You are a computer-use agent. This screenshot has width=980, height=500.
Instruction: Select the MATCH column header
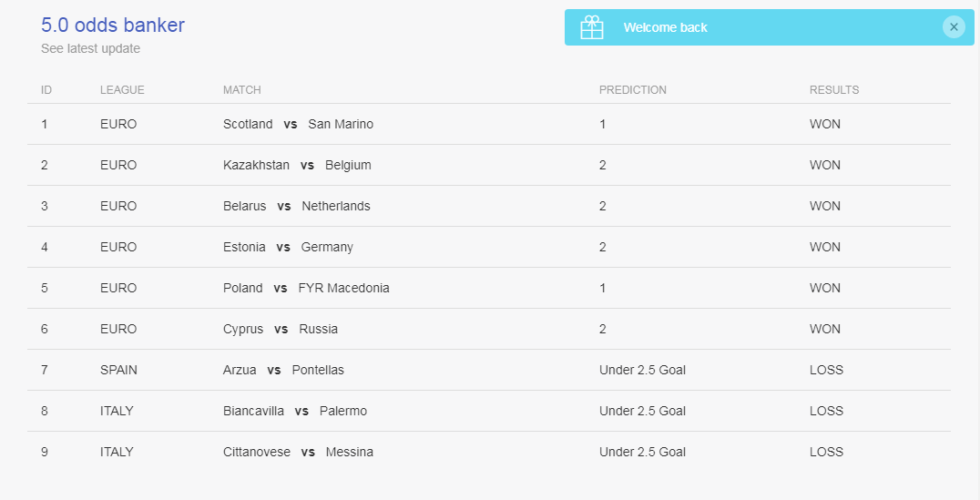[x=242, y=90]
